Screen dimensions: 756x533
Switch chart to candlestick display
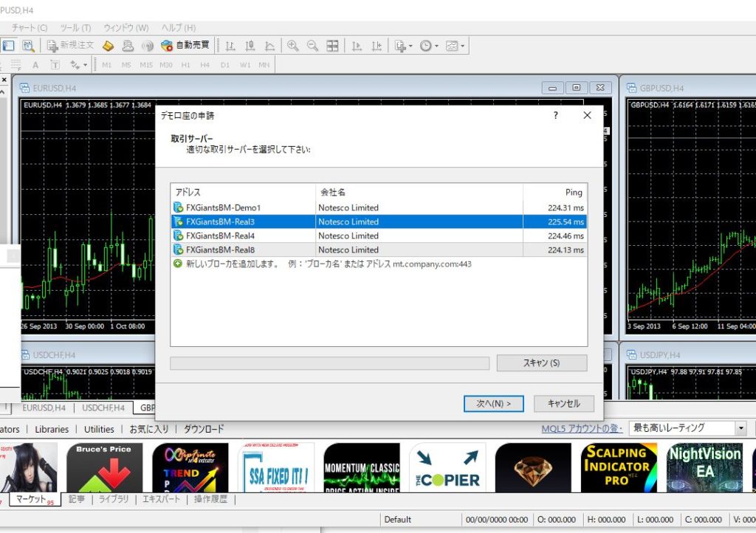(250, 46)
